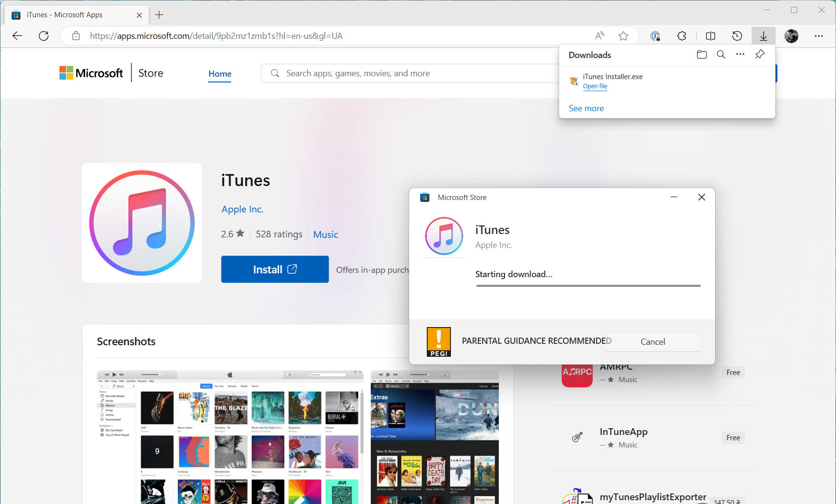The width and height of the screenshot is (836, 504).
Task: Open the Extensions puzzle icon
Action: 682,36
